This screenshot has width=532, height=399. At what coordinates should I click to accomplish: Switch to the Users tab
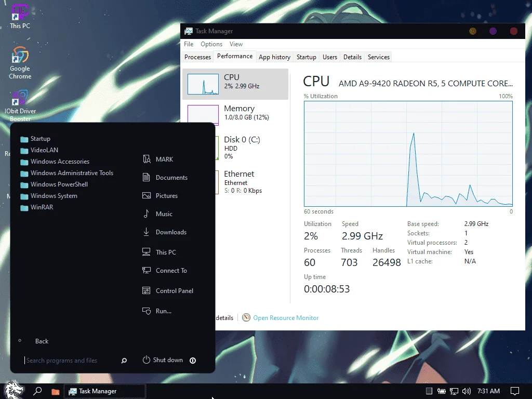point(330,57)
